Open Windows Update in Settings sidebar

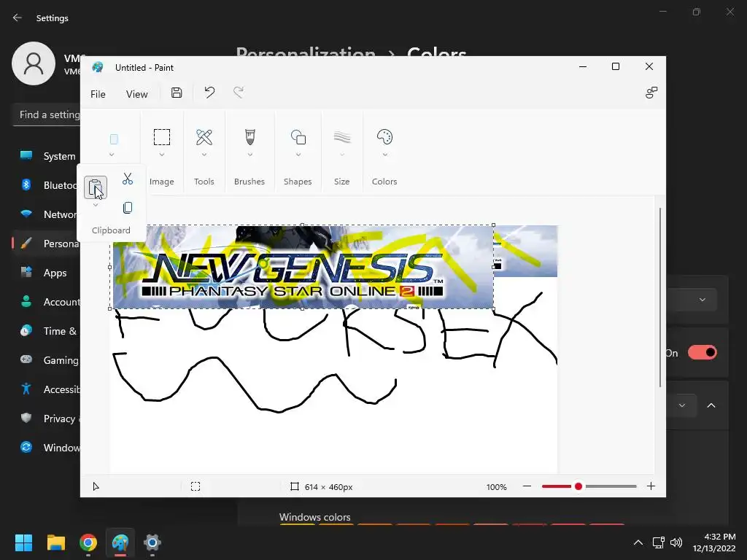click(47, 448)
